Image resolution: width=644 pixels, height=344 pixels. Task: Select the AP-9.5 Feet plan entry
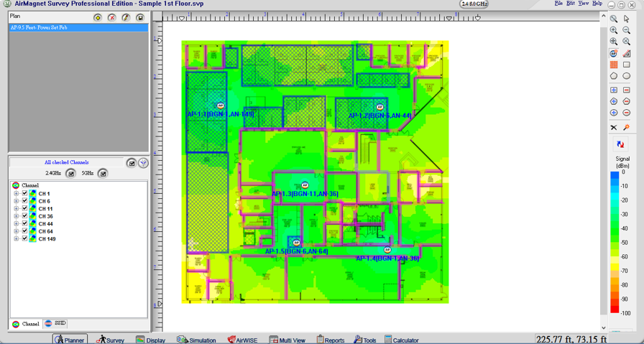click(x=78, y=27)
